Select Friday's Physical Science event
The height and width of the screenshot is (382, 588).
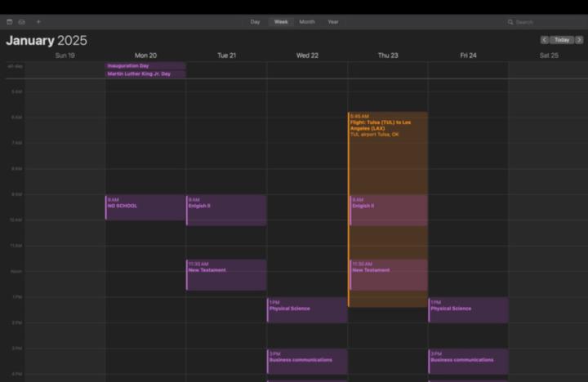click(469, 310)
